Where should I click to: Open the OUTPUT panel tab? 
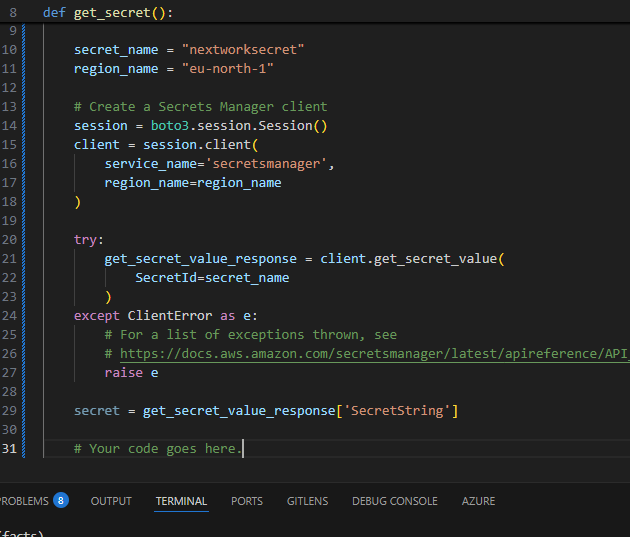point(111,501)
